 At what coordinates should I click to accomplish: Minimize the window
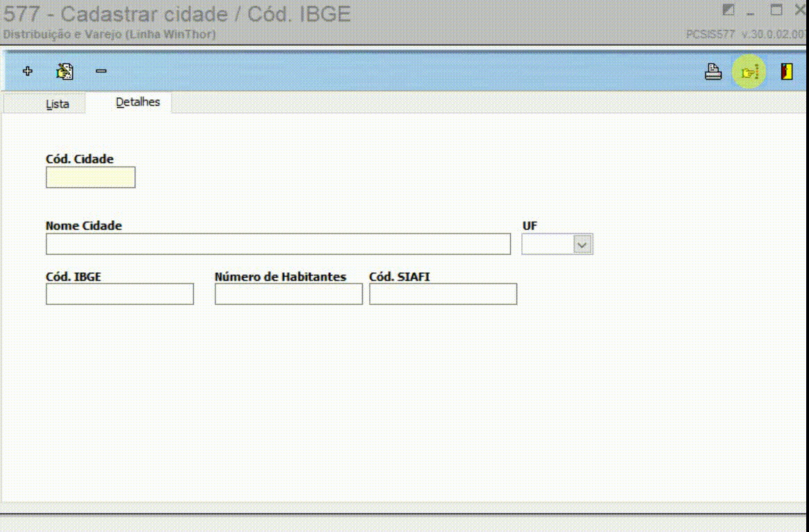click(x=751, y=12)
